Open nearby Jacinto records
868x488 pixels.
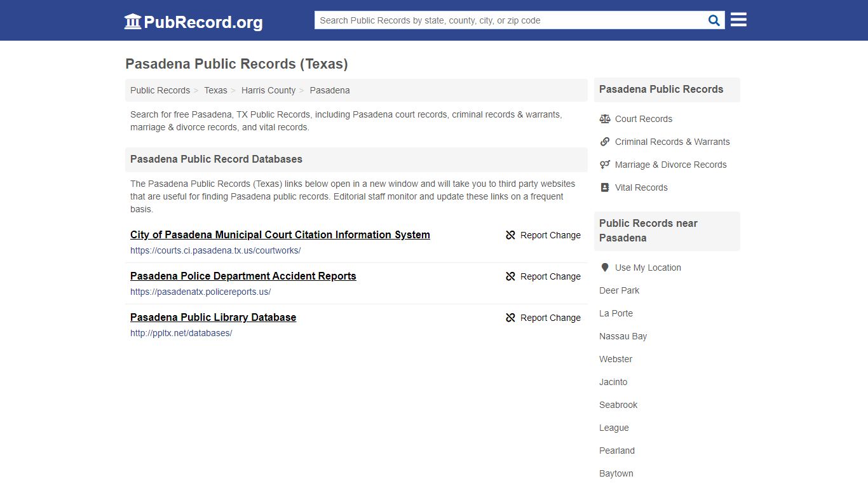coord(613,382)
